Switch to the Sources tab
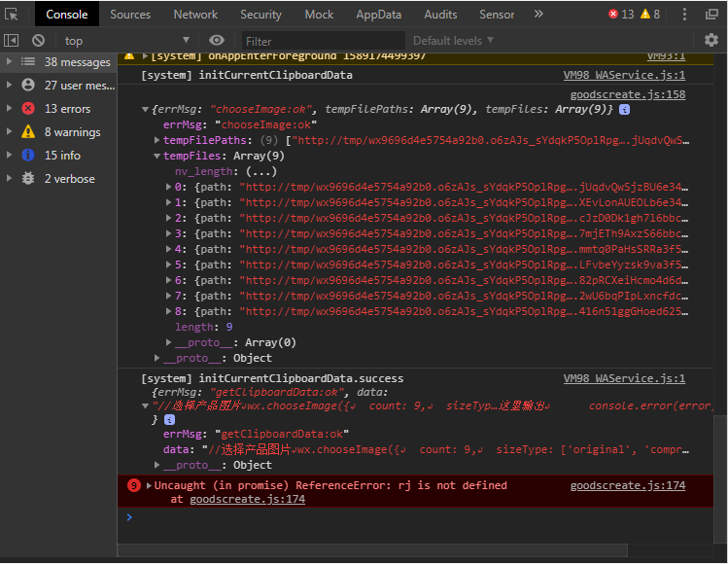 [130, 15]
